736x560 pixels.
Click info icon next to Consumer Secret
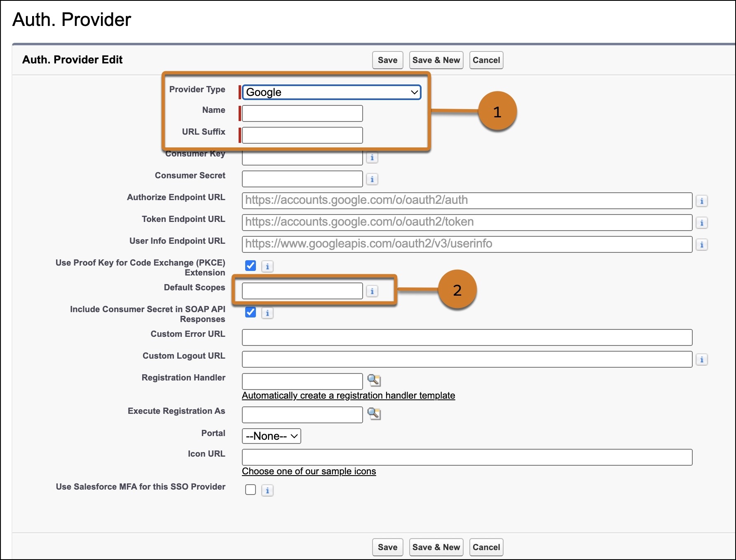(372, 179)
